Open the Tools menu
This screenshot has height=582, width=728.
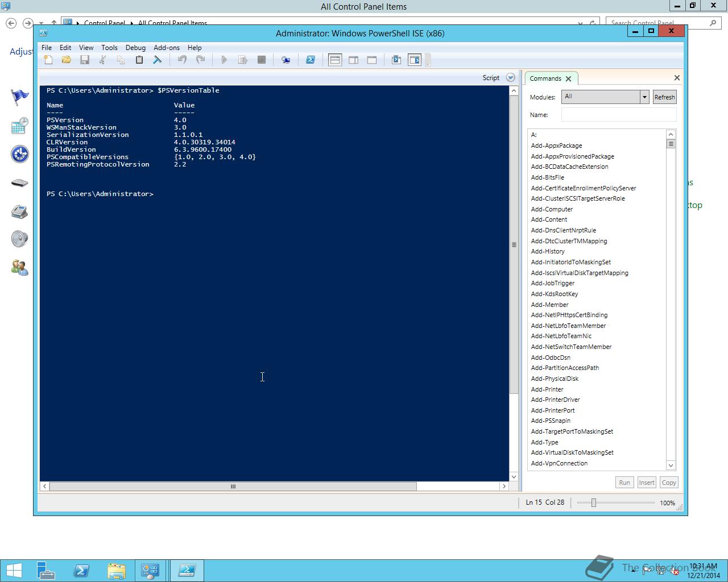click(x=109, y=48)
